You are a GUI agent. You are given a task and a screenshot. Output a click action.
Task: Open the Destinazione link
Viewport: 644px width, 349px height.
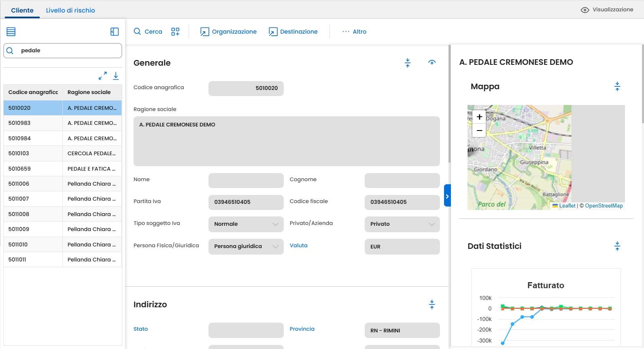tap(293, 32)
